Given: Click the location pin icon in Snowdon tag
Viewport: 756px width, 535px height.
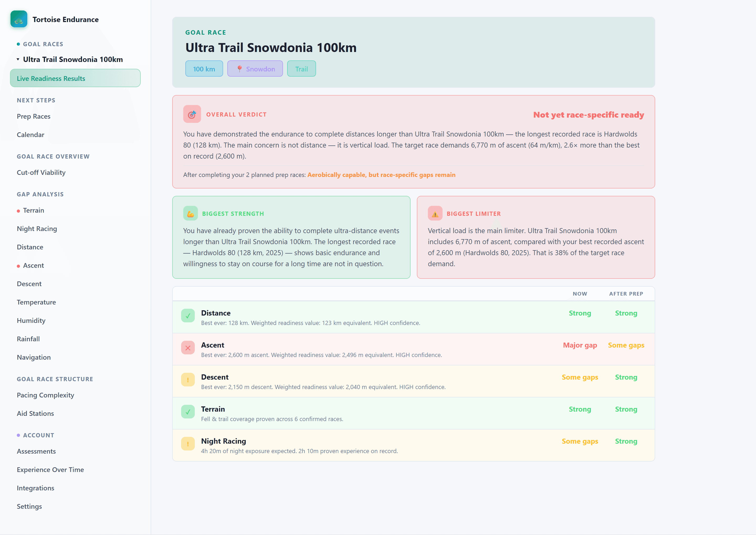Looking at the screenshot, I should coord(239,69).
